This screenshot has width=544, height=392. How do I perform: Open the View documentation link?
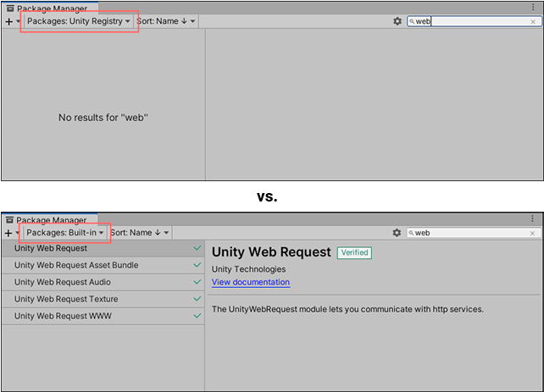click(x=250, y=282)
